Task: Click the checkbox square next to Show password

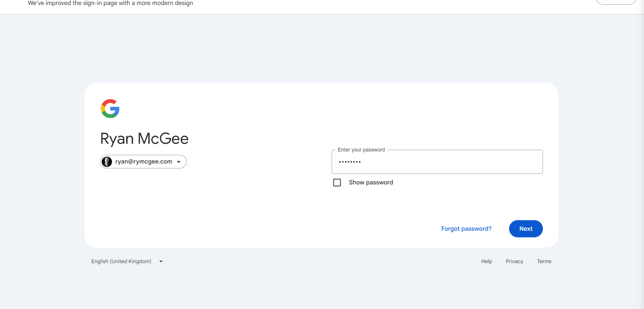Action: 337,182
